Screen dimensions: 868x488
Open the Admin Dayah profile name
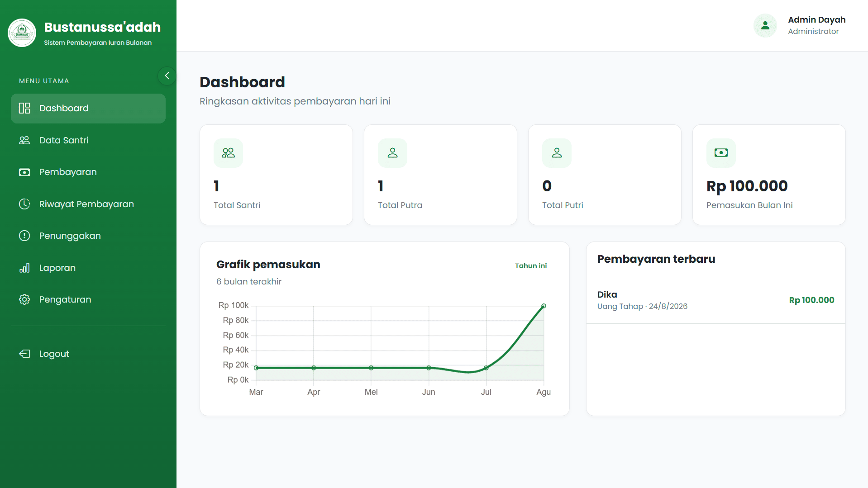816,20
